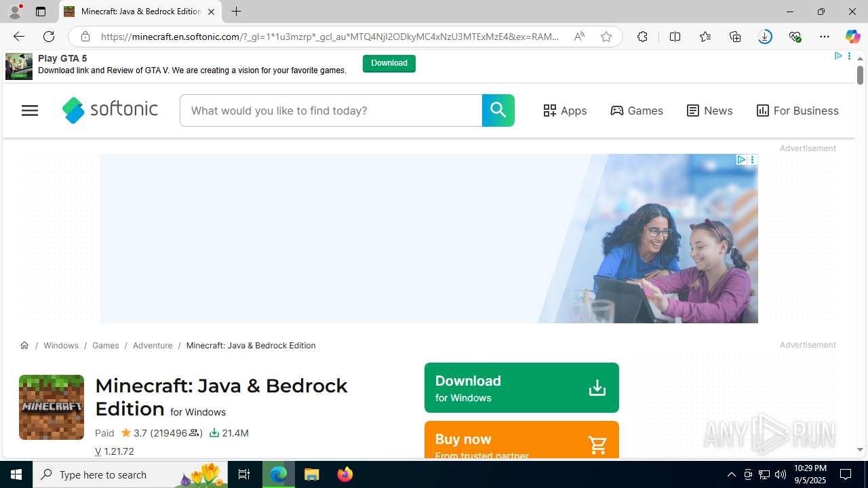Image resolution: width=868 pixels, height=488 pixels.
Task: Open the Softonic hamburger menu
Action: click(30, 110)
